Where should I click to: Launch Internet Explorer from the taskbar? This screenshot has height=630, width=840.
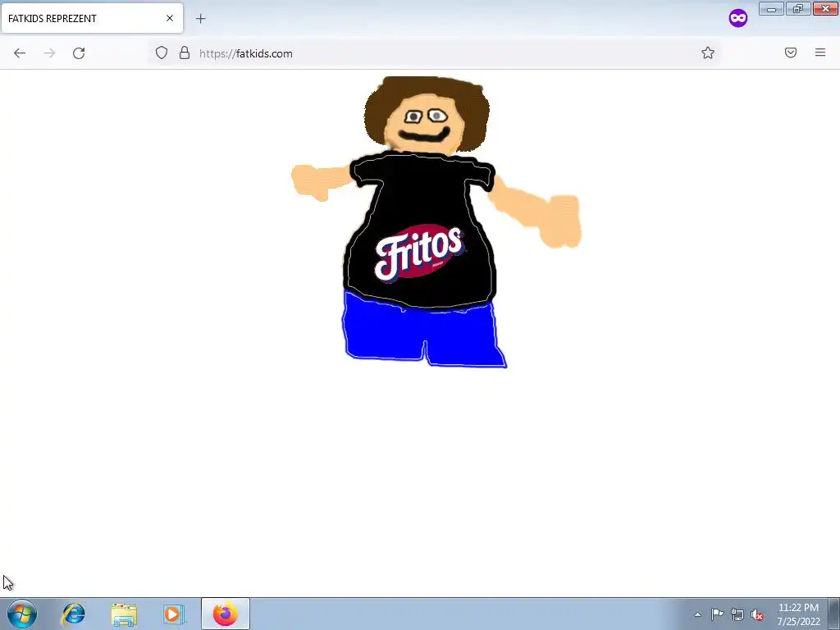point(73,614)
